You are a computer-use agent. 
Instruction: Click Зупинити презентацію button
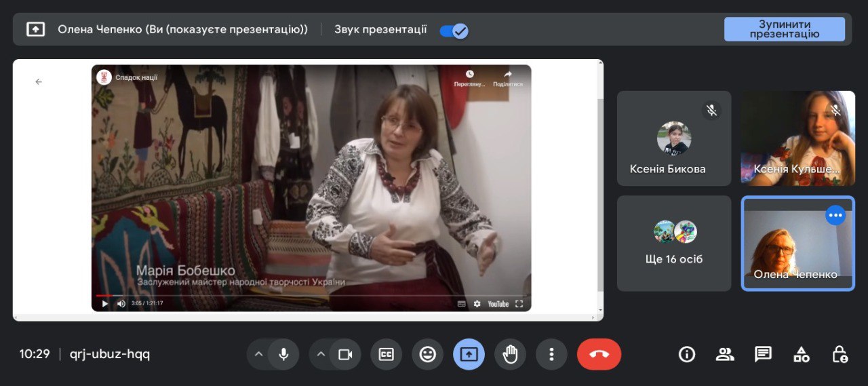[784, 29]
